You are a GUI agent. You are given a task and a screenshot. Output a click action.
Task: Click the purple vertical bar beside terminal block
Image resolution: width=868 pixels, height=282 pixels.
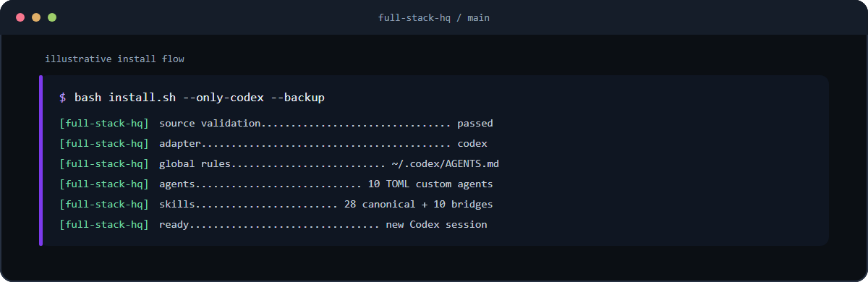41,161
